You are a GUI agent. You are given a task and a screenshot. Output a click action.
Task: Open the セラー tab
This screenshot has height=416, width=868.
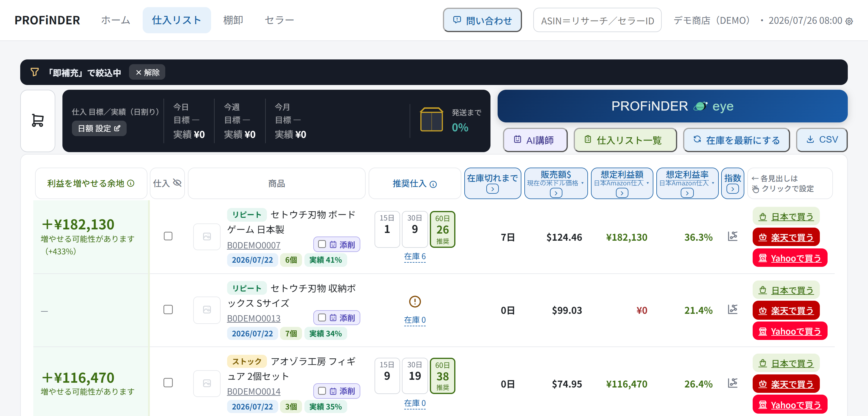click(279, 20)
